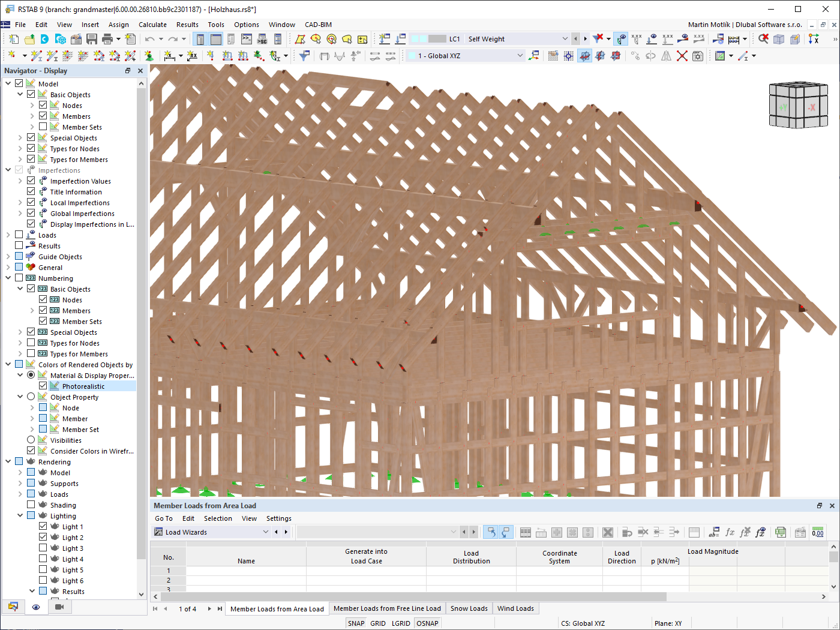
Task: Expand the Supports node under Rendering
Action: pyautogui.click(x=20, y=483)
